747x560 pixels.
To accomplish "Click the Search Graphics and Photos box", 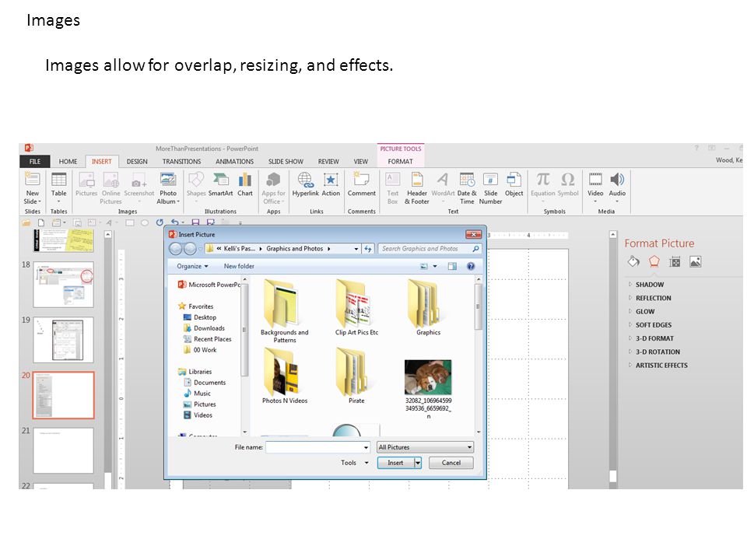I will (430, 249).
